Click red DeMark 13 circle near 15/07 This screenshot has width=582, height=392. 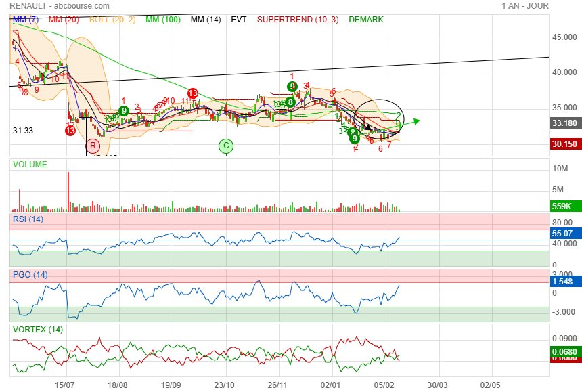coord(70,130)
